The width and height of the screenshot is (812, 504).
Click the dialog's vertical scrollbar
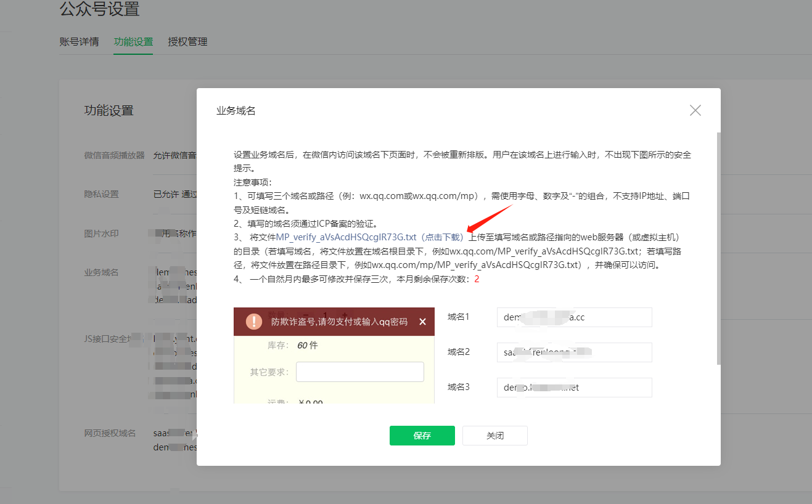click(718, 246)
